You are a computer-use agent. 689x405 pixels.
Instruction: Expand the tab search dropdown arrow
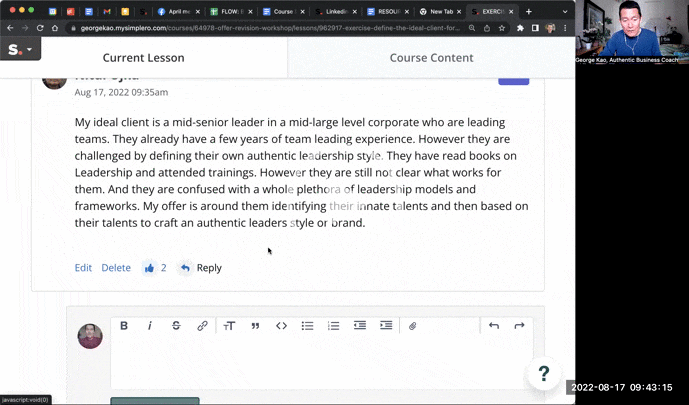click(x=565, y=12)
